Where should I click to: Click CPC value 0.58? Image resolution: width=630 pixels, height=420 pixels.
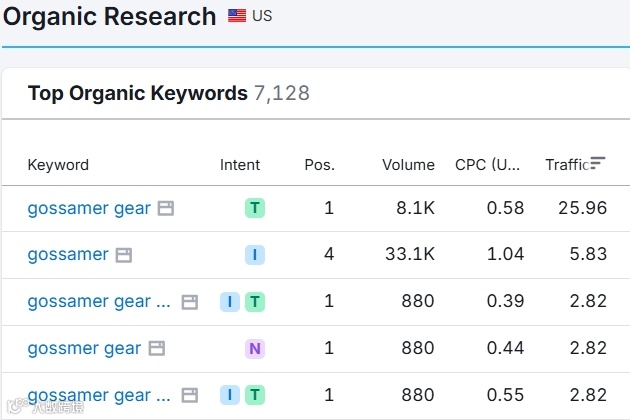coord(505,208)
